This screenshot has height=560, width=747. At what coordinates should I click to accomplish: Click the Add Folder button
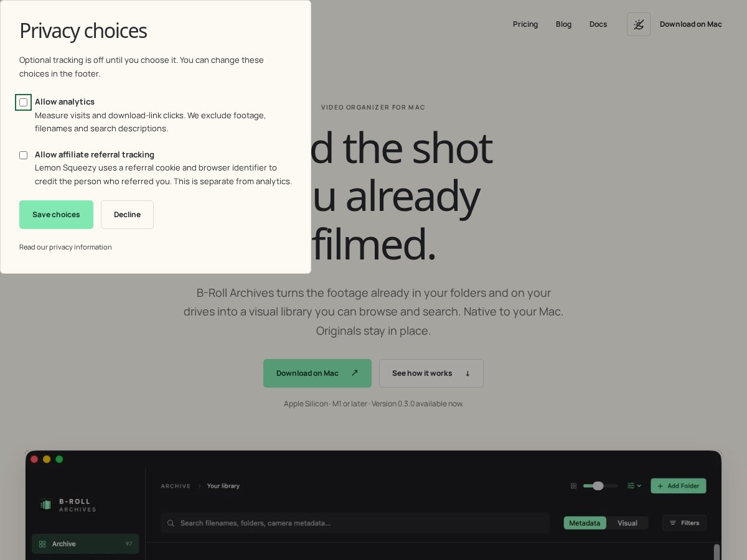(679, 486)
